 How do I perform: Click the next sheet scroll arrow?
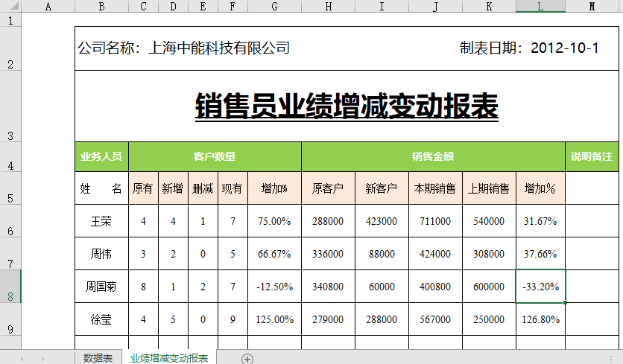[42, 359]
